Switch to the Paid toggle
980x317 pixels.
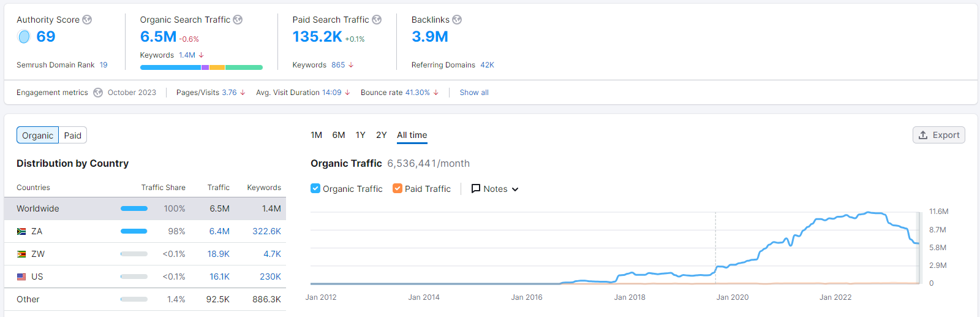(73, 136)
